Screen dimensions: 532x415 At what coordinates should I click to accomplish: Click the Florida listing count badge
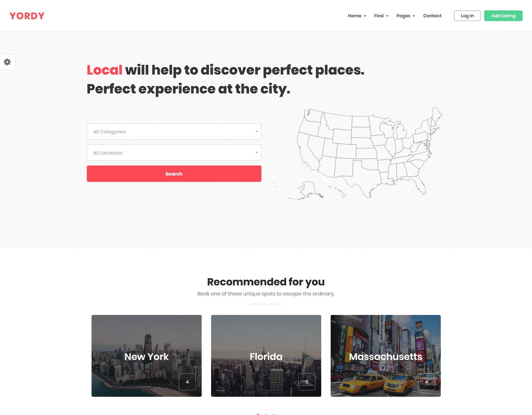point(307,382)
